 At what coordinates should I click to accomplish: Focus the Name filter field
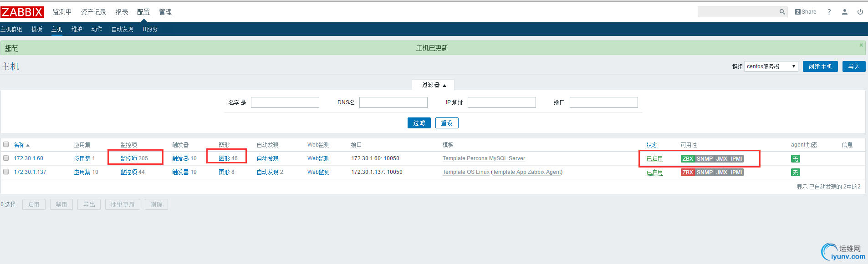click(x=285, y=102)
